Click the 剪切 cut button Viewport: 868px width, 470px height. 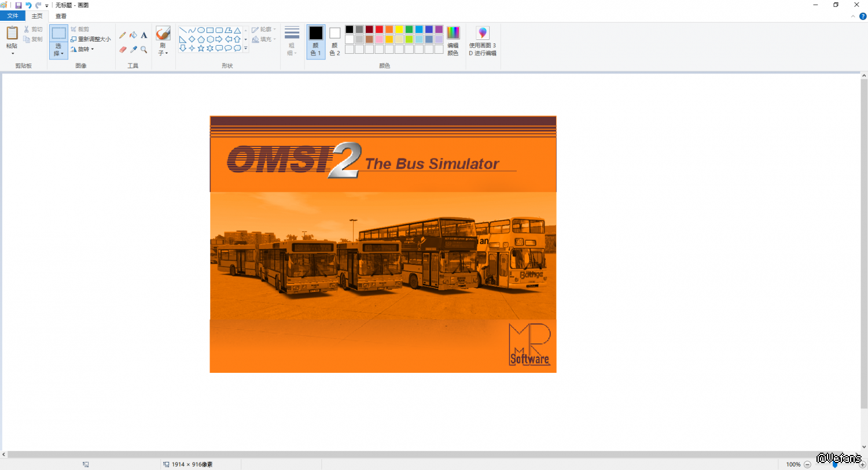click(34, 29)
